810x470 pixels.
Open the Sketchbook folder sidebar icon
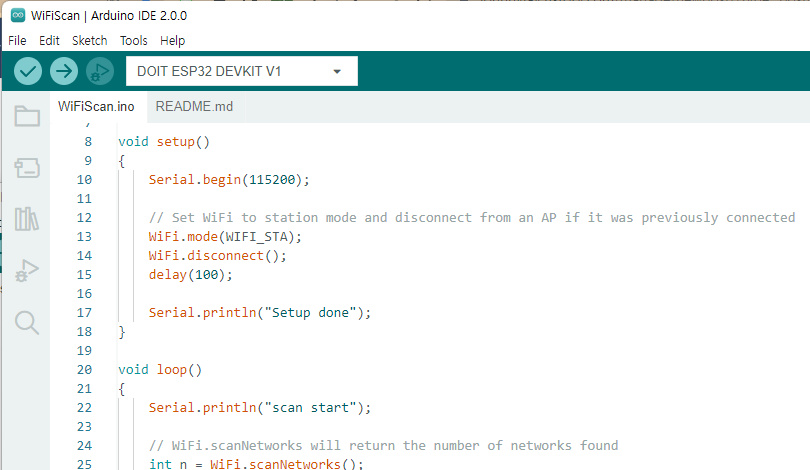tap(27, 116)
